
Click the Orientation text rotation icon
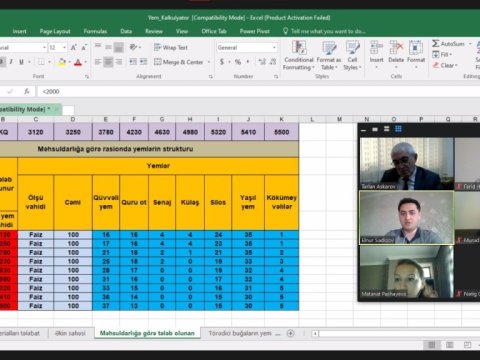(x=133, y=47)
